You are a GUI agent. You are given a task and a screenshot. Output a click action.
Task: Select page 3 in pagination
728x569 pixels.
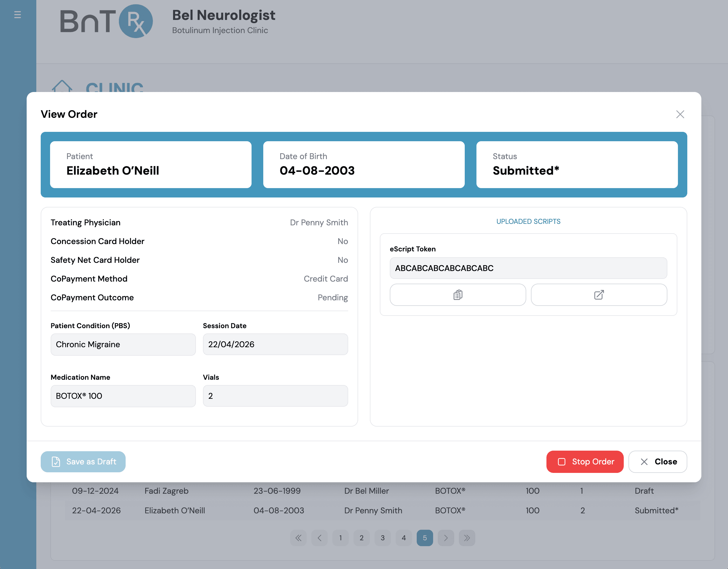click(383, 538)
